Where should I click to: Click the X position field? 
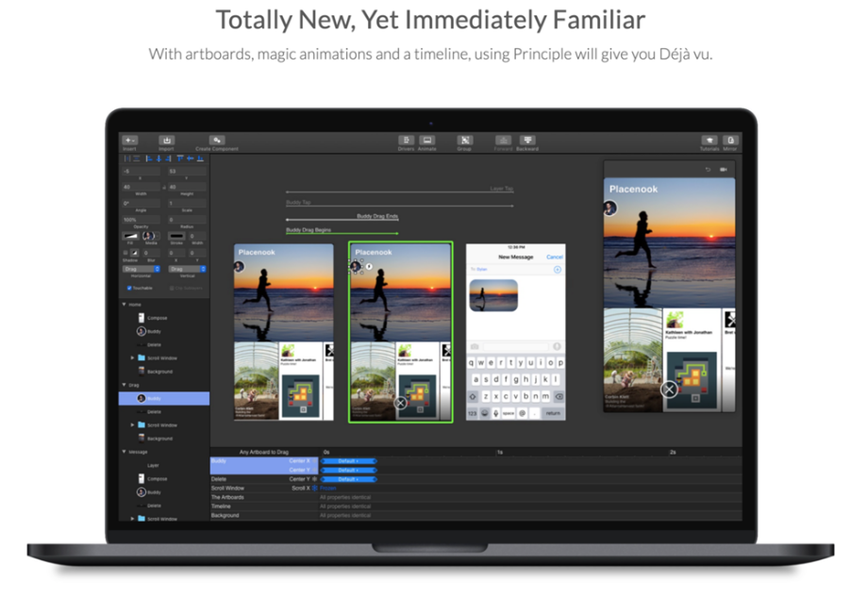click(142, 172)
